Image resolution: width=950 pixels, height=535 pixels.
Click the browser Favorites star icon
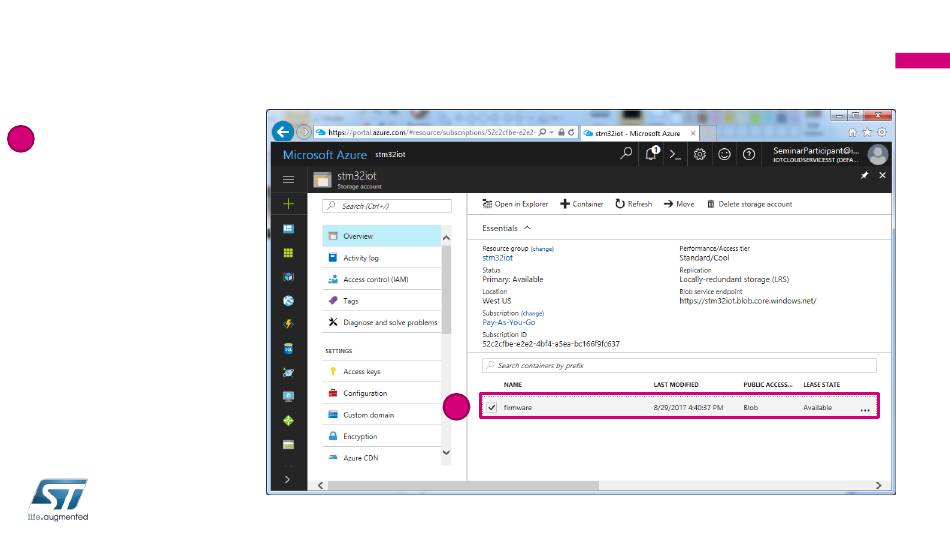pos(868,132)
